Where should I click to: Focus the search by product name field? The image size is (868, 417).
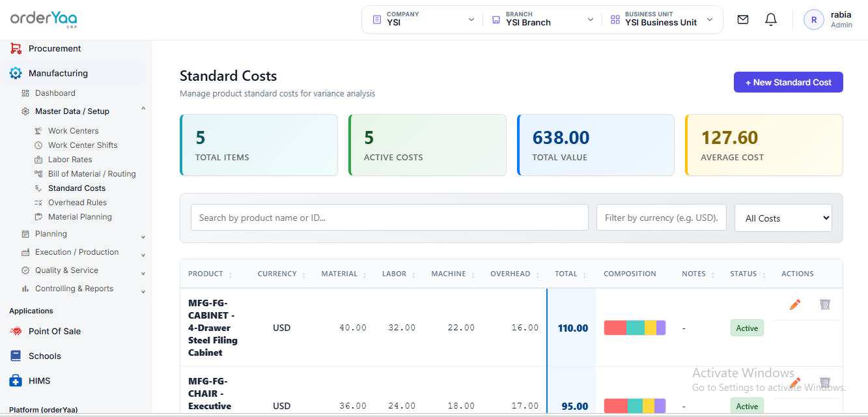pyautogui.click(x=389, y=218)
